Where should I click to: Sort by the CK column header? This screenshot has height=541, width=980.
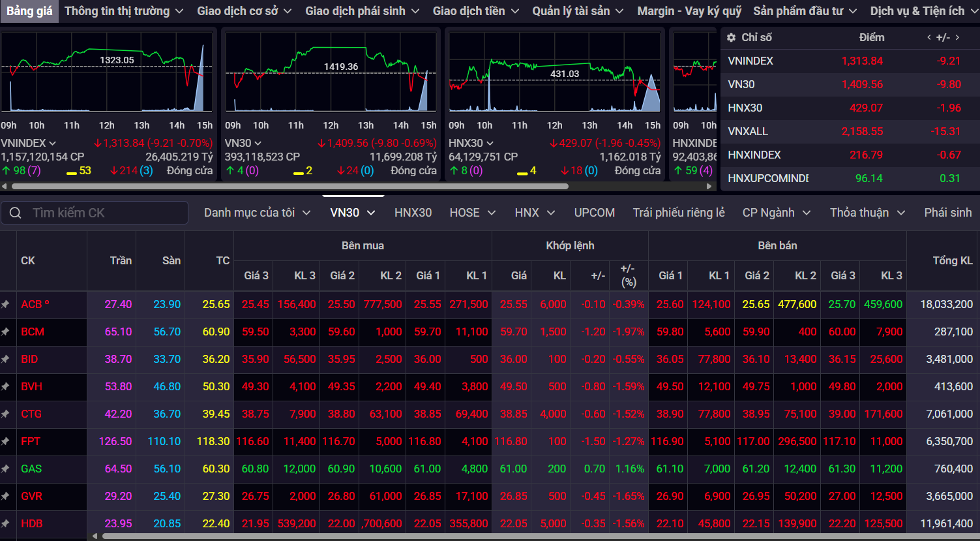click(x=28, y=260)
